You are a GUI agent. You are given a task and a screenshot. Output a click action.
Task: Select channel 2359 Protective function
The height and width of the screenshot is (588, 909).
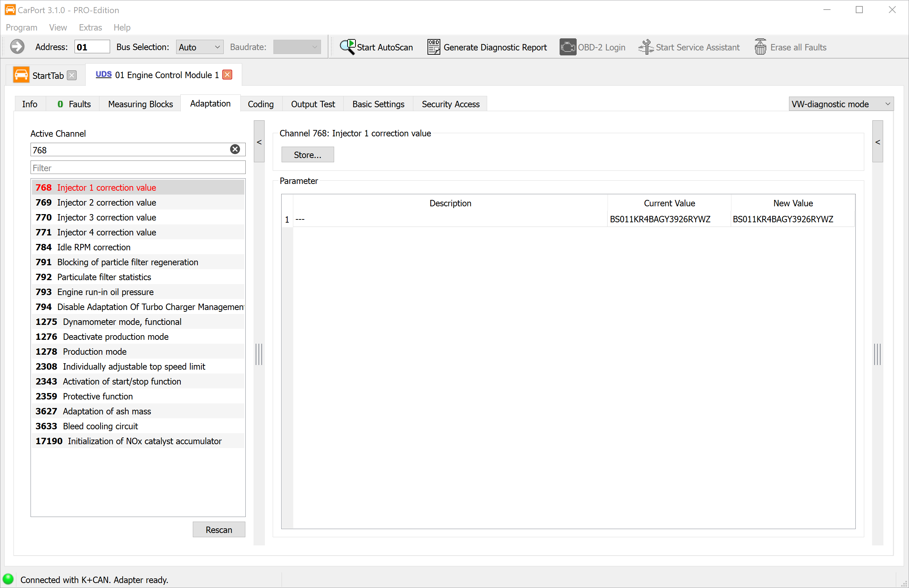(138, 396)
